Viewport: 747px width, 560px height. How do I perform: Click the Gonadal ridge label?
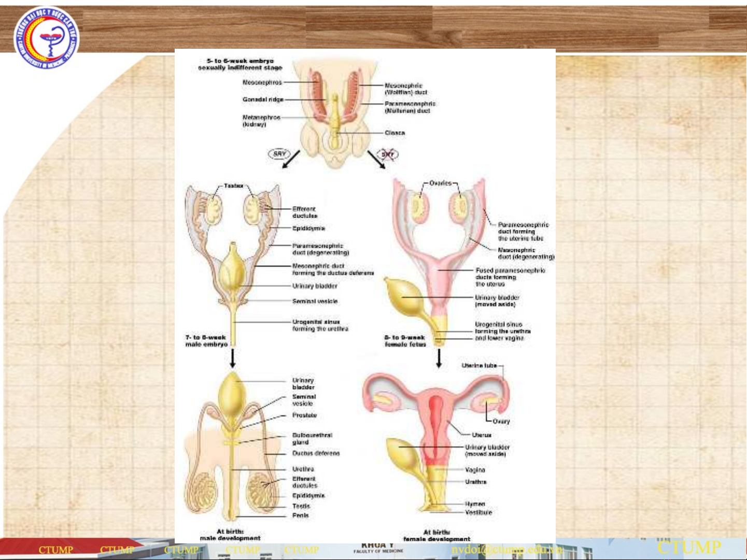click(263, 99)
